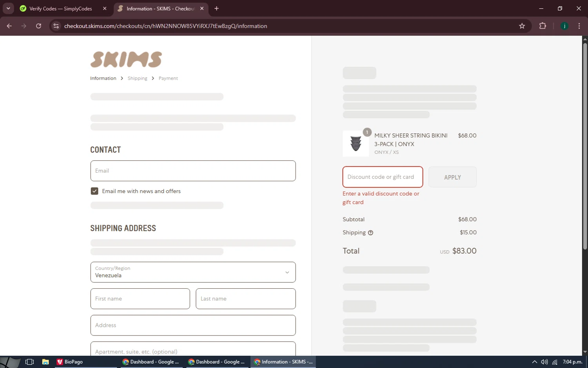
Task: Open Chrome profile avatar
Action: pyautogui.click(x=564, y=26)
